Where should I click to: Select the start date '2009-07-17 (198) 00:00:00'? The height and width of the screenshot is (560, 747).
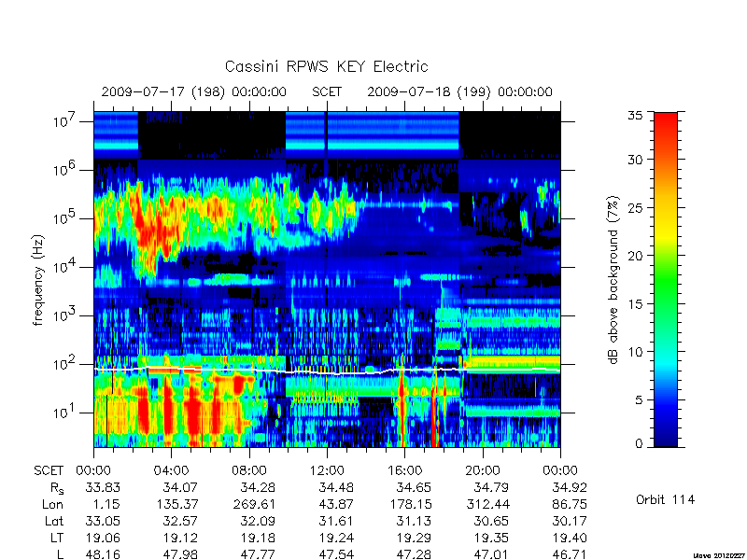click(194, 91)
